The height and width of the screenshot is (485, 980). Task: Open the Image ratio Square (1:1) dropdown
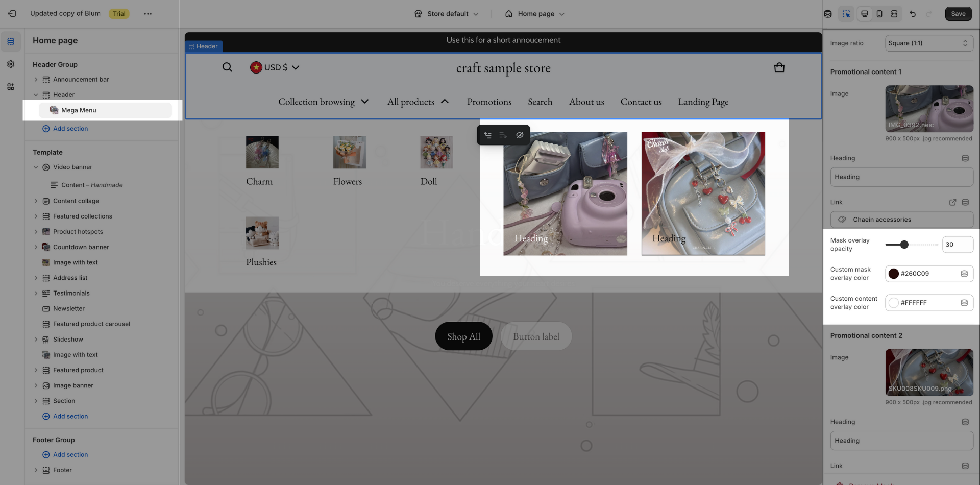pyautogui.click(x=929, y=43)
